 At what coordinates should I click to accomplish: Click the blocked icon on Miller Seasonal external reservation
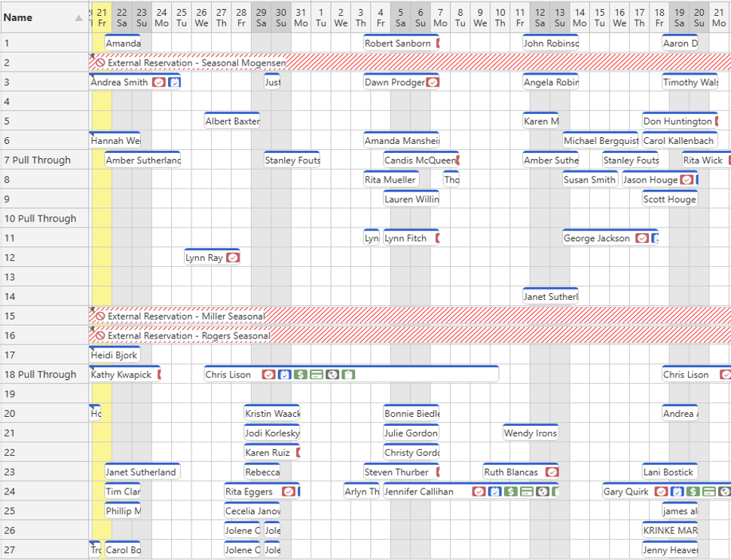point(99,316)
